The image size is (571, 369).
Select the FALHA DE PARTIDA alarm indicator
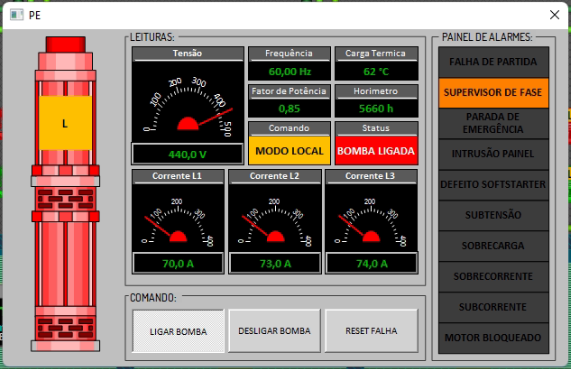[493, 62]
